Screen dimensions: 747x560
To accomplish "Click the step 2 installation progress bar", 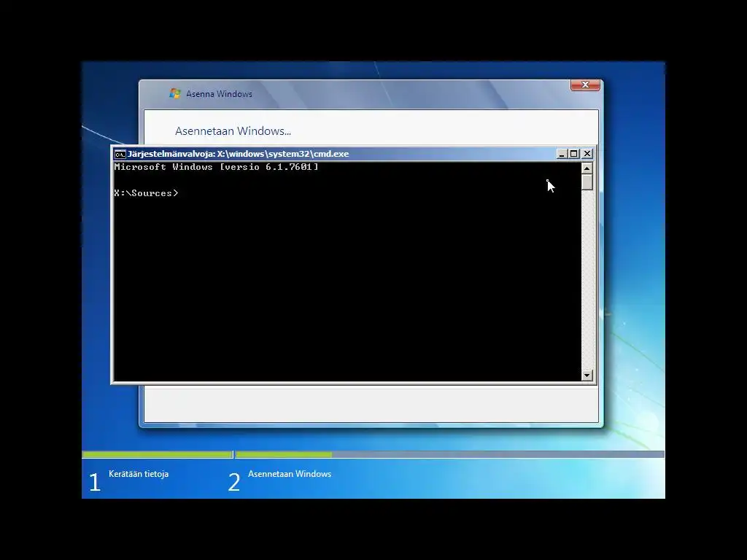I will [449, 455].
